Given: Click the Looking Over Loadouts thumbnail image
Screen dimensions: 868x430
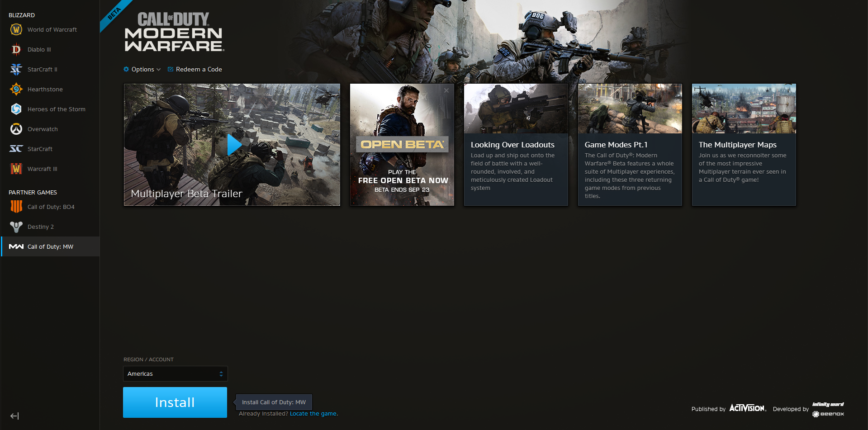Looking at the screenshot, I should tap(516, 109).
